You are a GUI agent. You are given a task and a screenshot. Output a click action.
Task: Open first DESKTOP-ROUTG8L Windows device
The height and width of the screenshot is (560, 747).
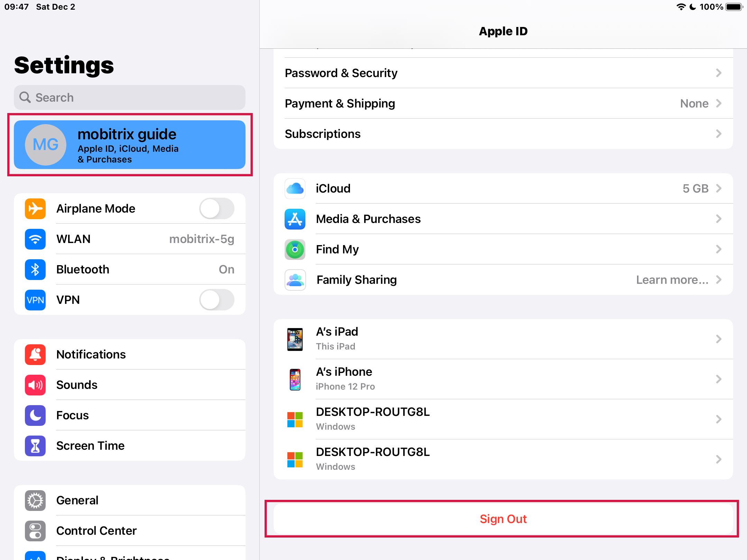[x=502, y=419]
